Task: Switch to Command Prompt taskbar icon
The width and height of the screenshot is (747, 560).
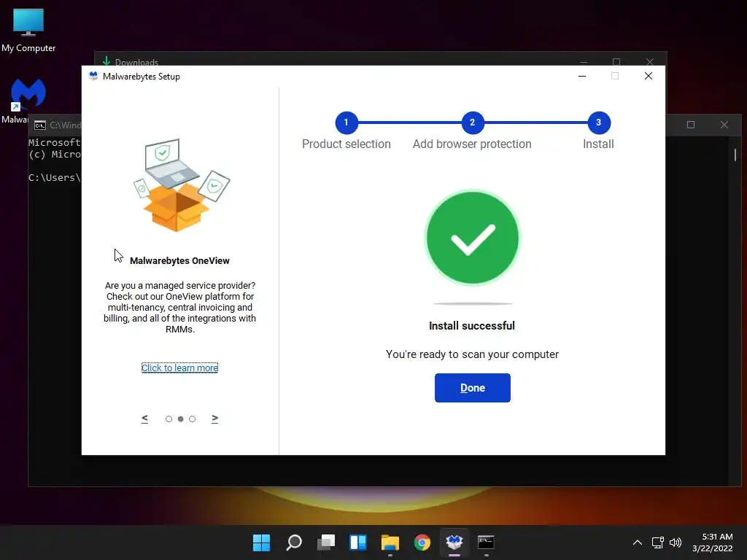Action: [486, 542]
